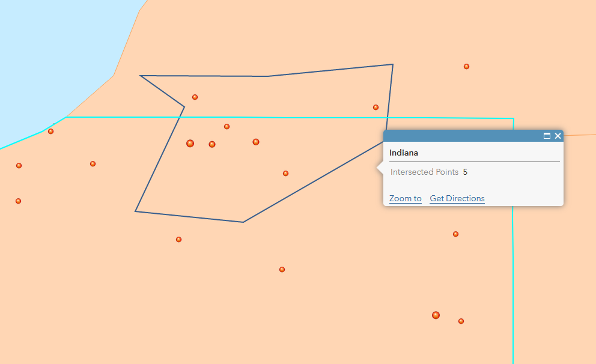The image size is (596, 364).
Task: Select the large point near the bottom right
Action: (x=436, y=315)
